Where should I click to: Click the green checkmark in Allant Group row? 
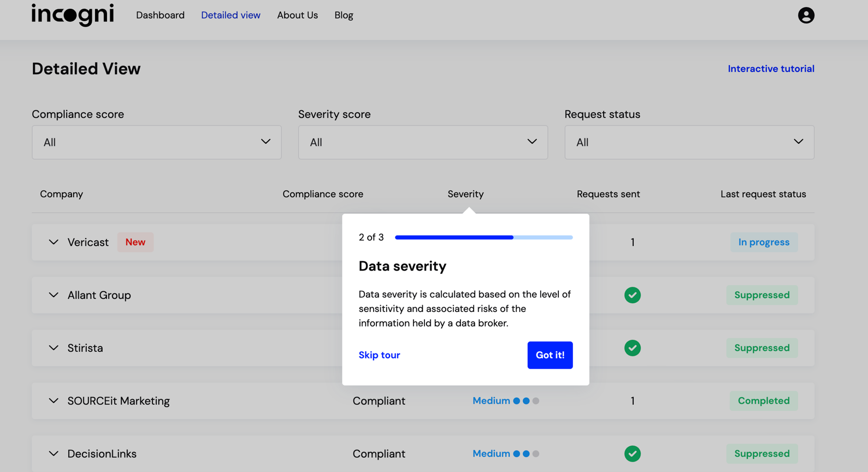coord(632,295)
